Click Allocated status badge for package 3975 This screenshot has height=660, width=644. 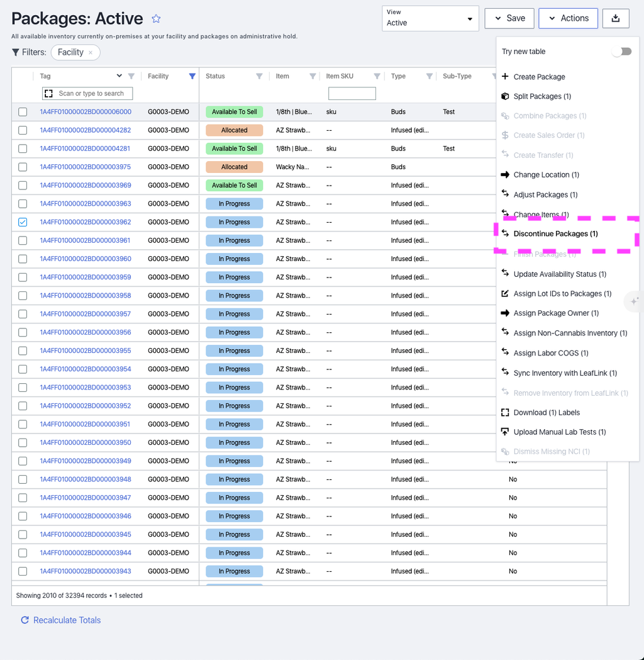235,167
